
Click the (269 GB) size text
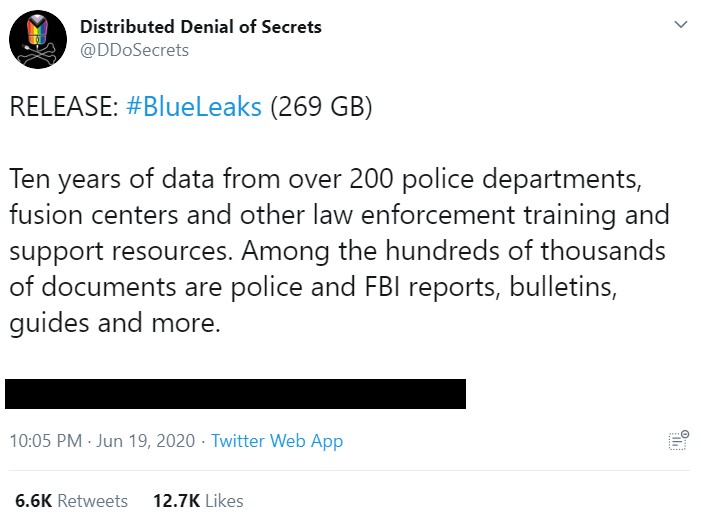[x=321, y=107]
